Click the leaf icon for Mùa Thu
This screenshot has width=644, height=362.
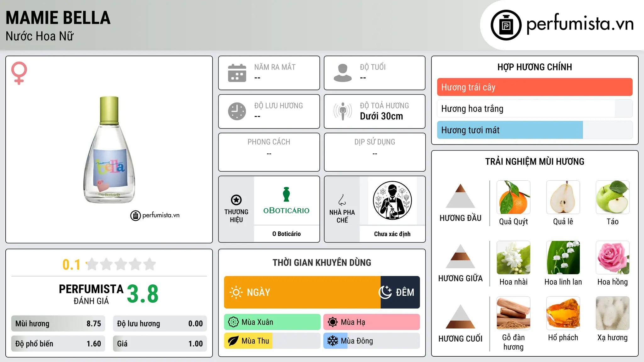click(233, 341)
